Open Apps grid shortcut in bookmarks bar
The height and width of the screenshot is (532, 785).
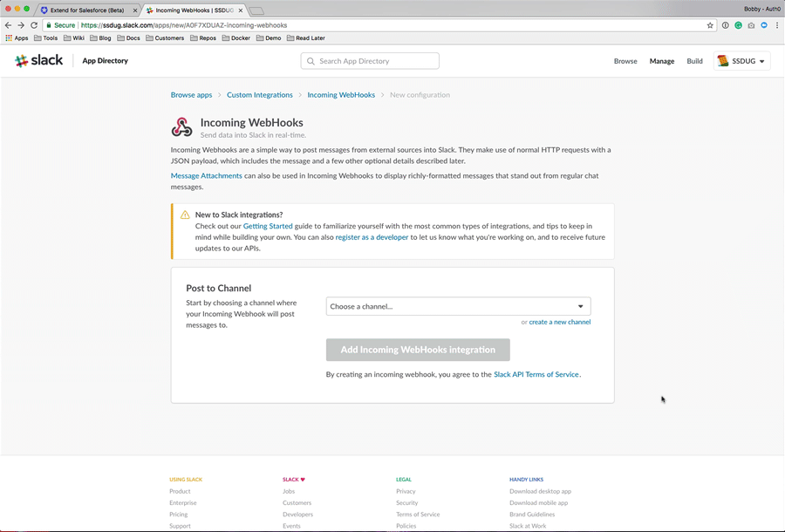pos(17,38)
